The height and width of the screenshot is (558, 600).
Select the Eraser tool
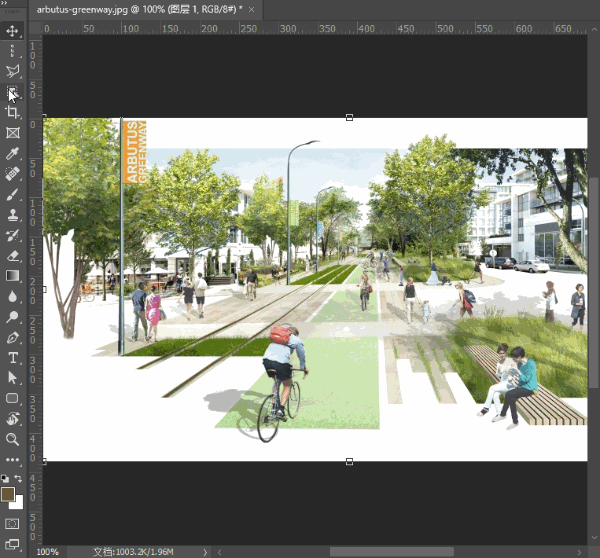tap(12, 256)
